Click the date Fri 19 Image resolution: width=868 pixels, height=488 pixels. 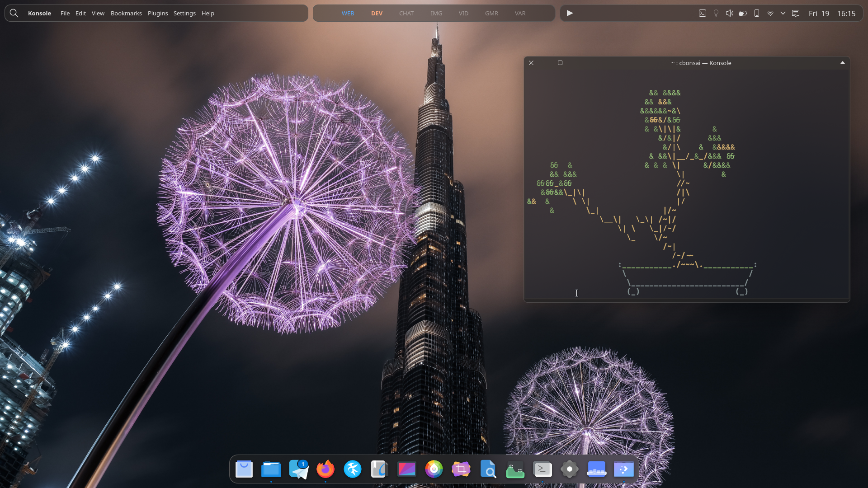point(819,14)
